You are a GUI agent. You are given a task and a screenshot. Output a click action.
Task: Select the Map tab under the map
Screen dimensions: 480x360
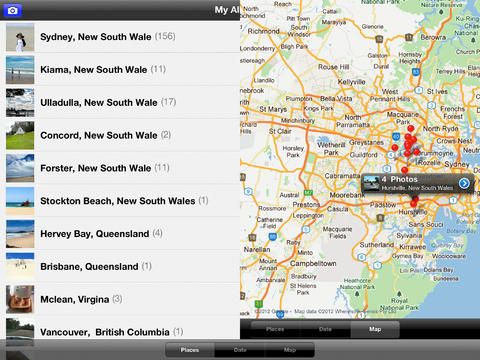375,329
